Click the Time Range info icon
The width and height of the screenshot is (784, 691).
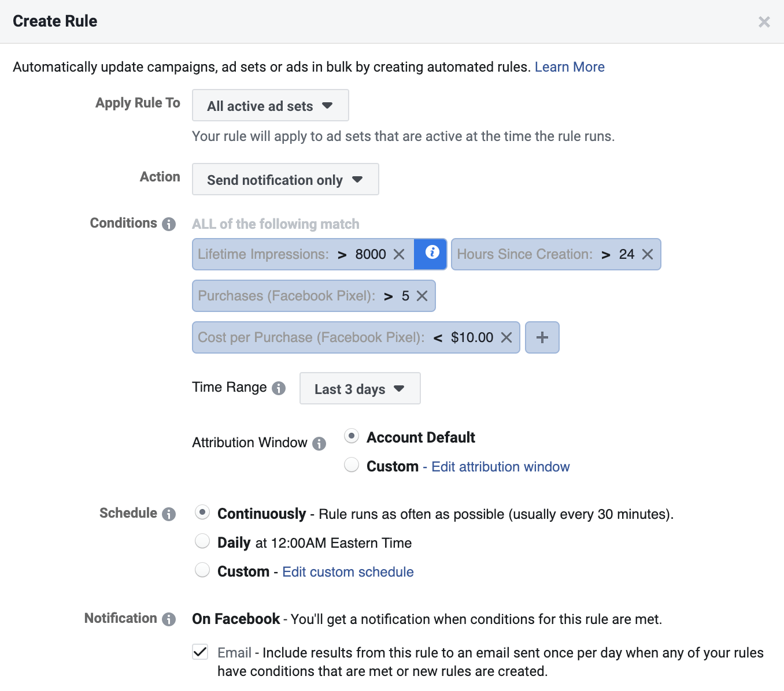(x=279, y=388)
